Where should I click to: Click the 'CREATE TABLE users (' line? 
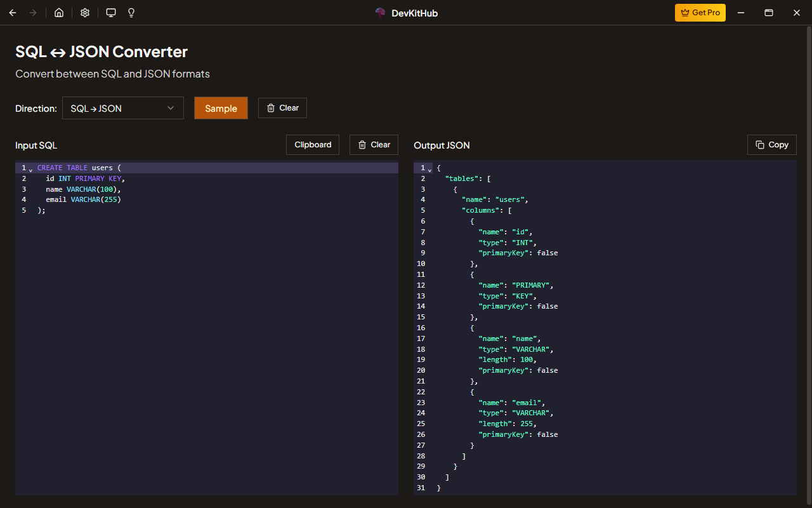click(79, 168)
